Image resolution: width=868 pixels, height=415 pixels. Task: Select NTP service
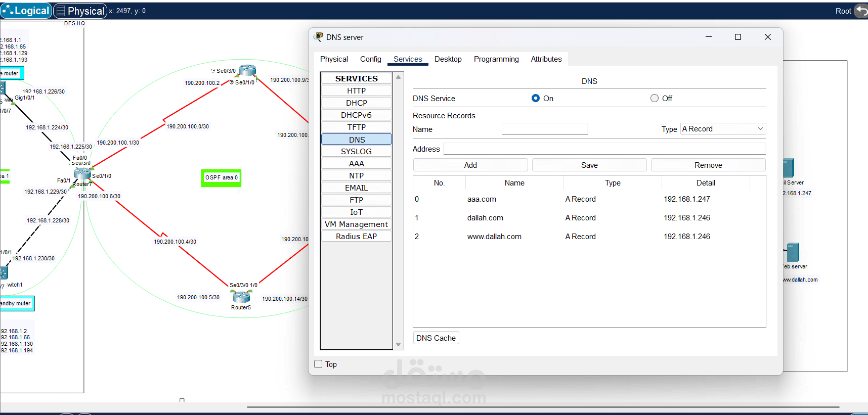coord(357,175)
